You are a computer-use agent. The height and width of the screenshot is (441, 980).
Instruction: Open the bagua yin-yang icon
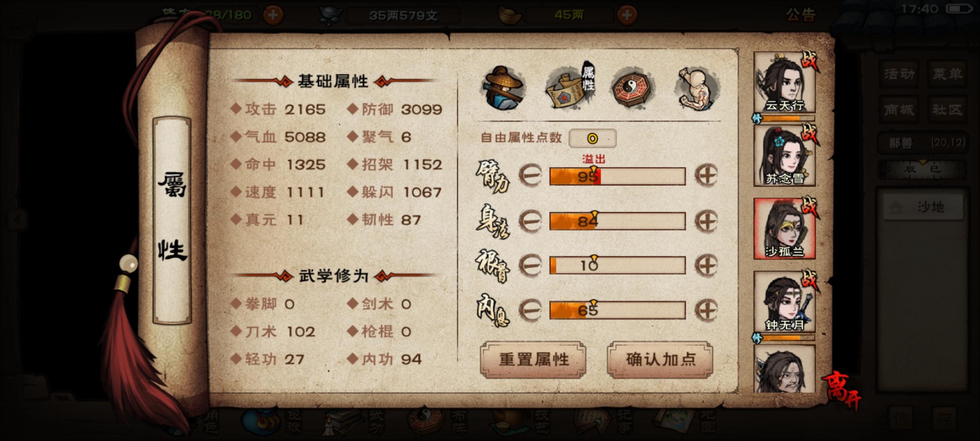pos(633,88)
